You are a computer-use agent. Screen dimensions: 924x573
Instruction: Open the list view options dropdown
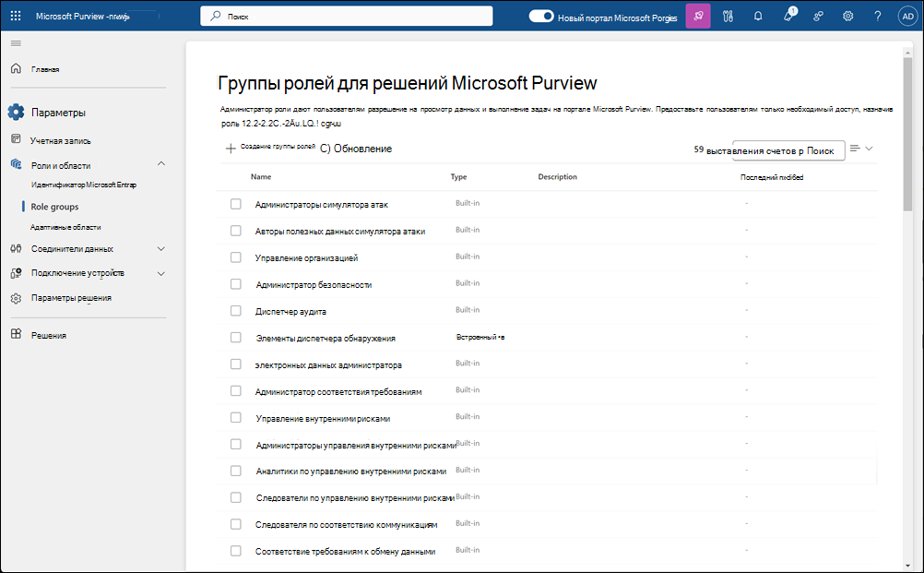[x=861, y=149]
